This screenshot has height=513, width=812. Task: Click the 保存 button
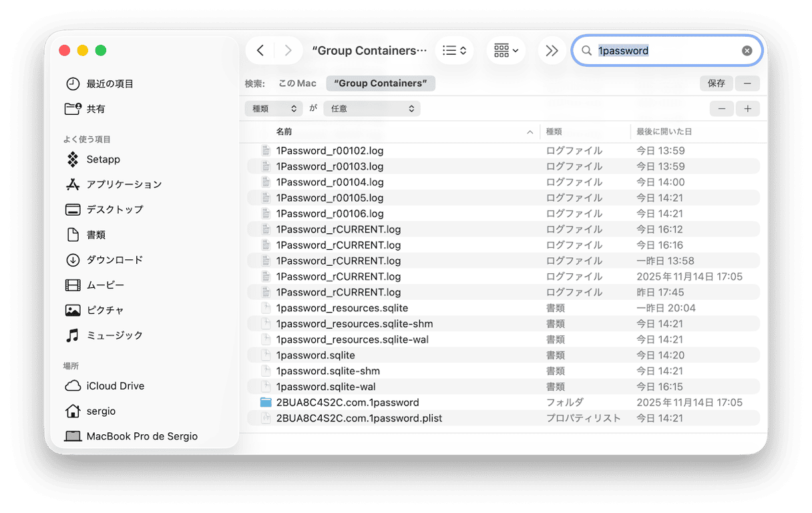pyautogui.click(x=716, y=83)
